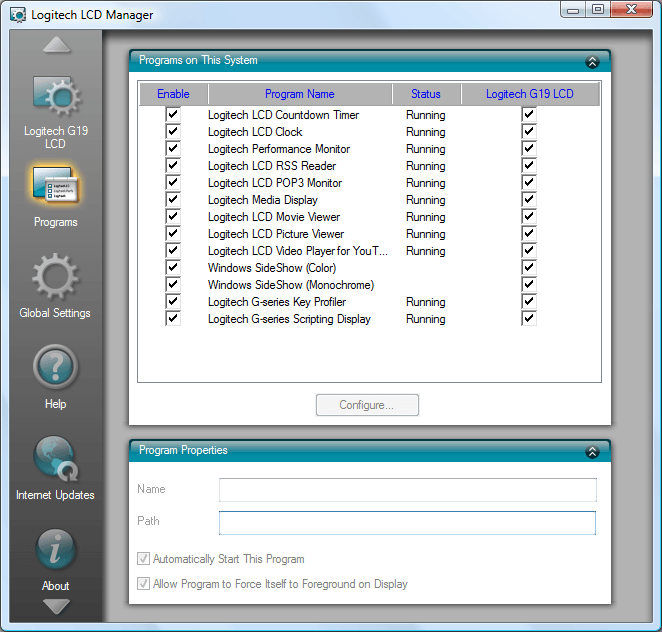
Task: Toggle Enable for Logitech LCD RSS Reader
Action: [x=173, y=165]
